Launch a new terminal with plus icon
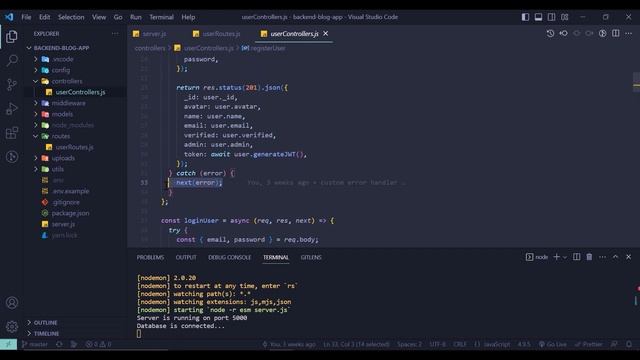640x360 pixels. [x=556, y=257]
